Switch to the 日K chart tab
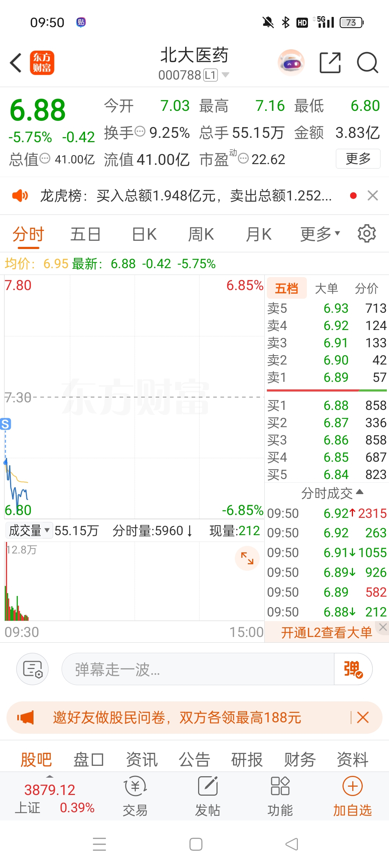Screen dimensions: 389x868 click(x=144, y=234)
